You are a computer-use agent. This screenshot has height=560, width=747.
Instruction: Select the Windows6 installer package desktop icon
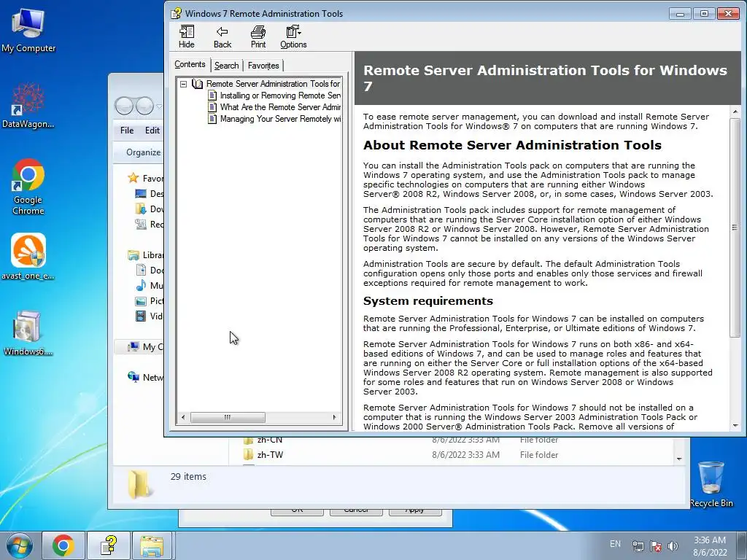click(28, 332)
